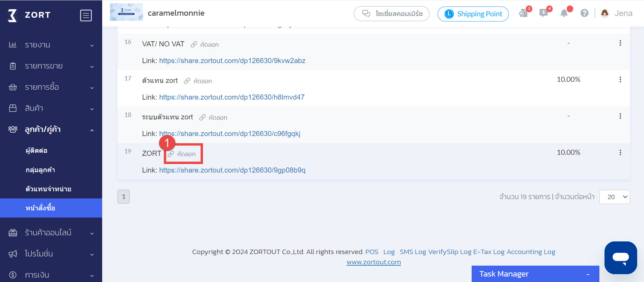Screen dimensions: 644x282
Task: Click the Jena user avatar
Action: pos(605,13)
